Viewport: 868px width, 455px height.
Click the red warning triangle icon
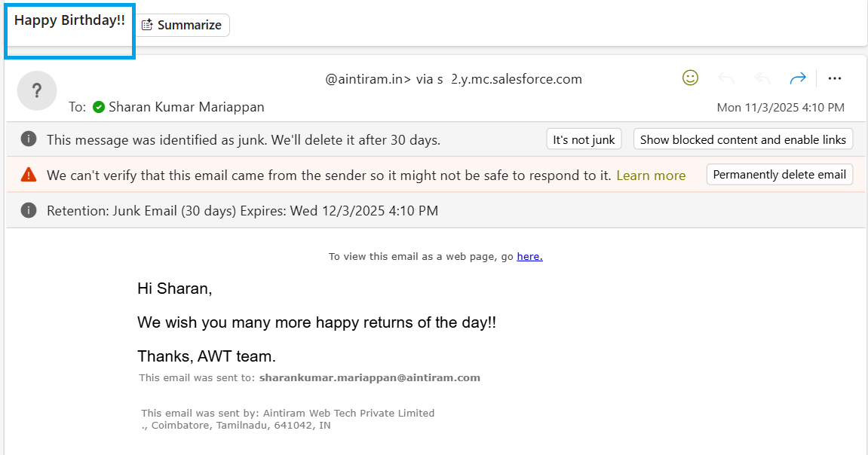pyautogui.click(x=29, y=175)
